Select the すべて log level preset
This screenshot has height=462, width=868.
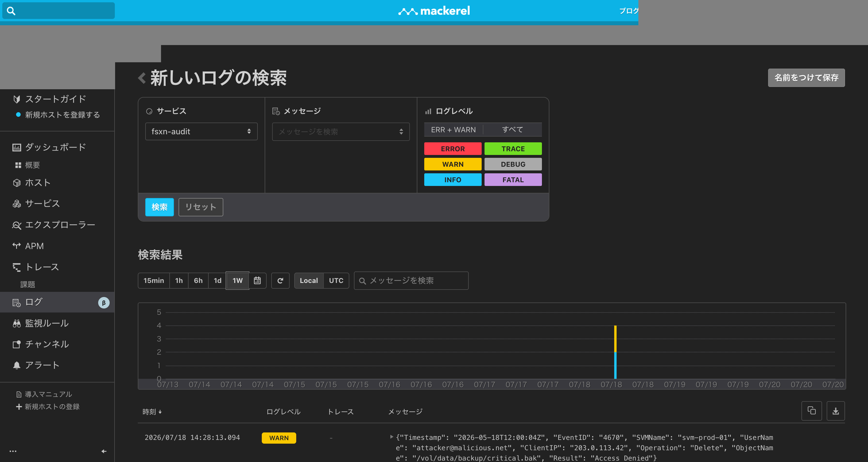[x=513, y=130]
